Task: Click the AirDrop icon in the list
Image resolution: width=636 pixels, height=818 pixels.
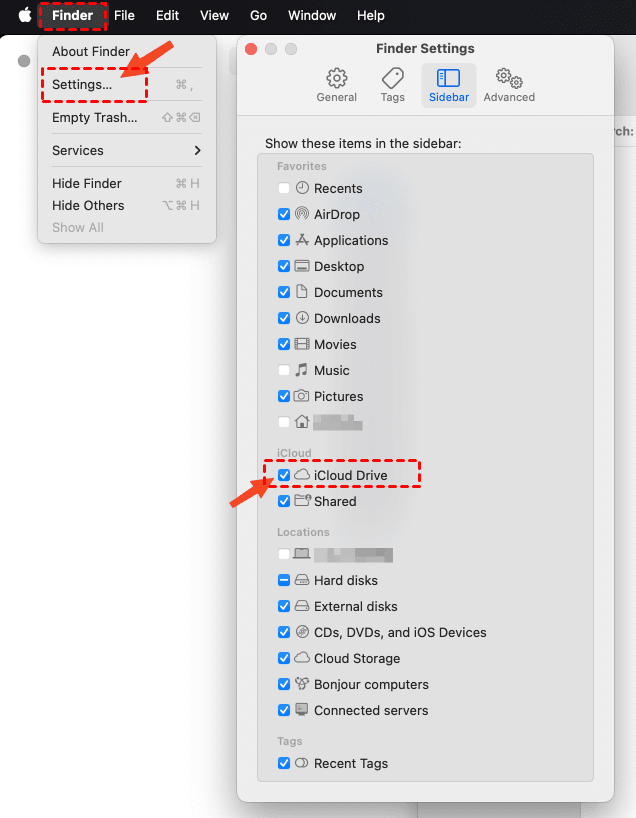Action: click(302, 214)
